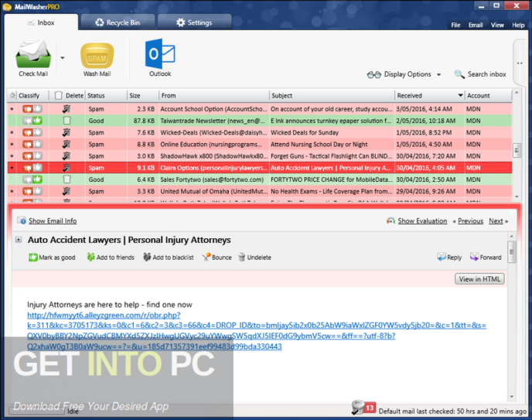Open the Settings tab
This screenshot has height=420, width=532.
click(194, 22)
